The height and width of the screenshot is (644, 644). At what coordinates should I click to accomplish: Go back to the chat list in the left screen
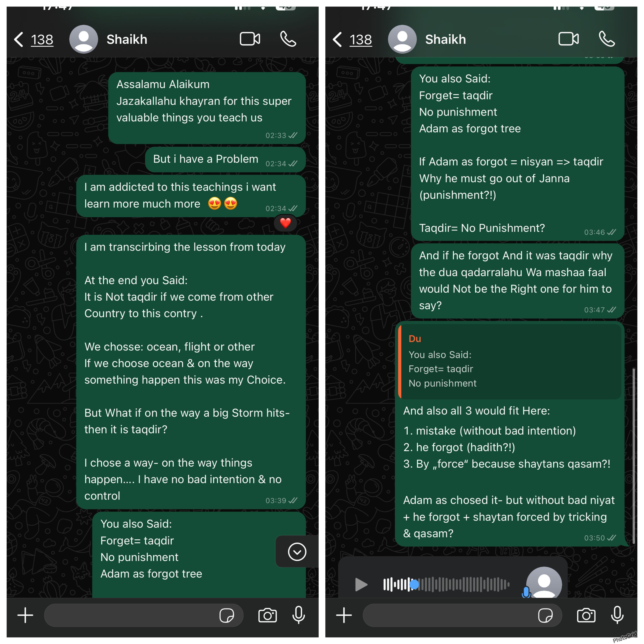click(x=33, y=39)
